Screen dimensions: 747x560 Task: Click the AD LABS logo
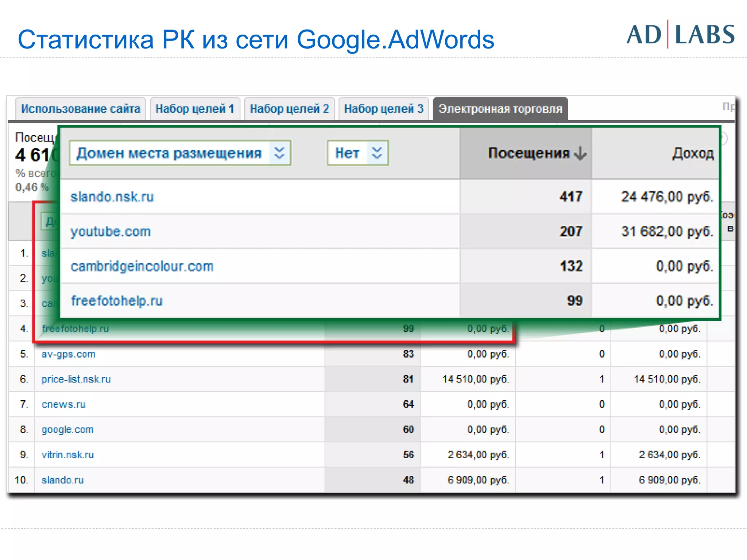coord(681,34)
